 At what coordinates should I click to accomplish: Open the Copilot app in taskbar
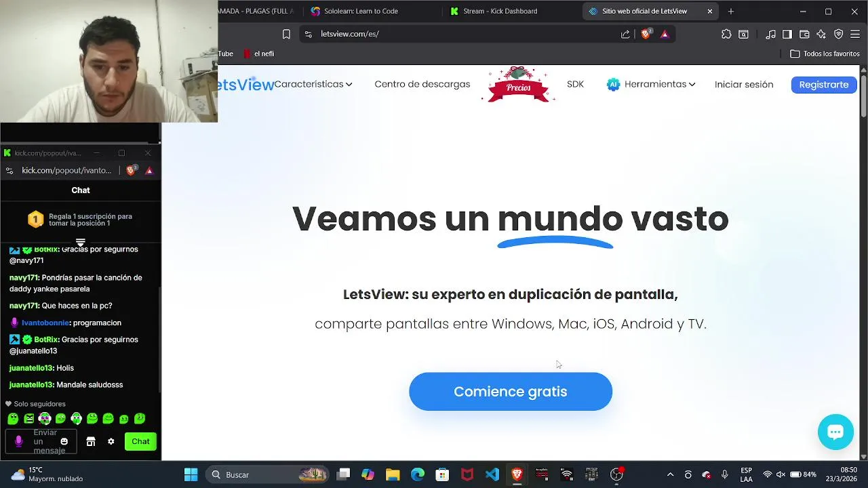click(368, 474)
